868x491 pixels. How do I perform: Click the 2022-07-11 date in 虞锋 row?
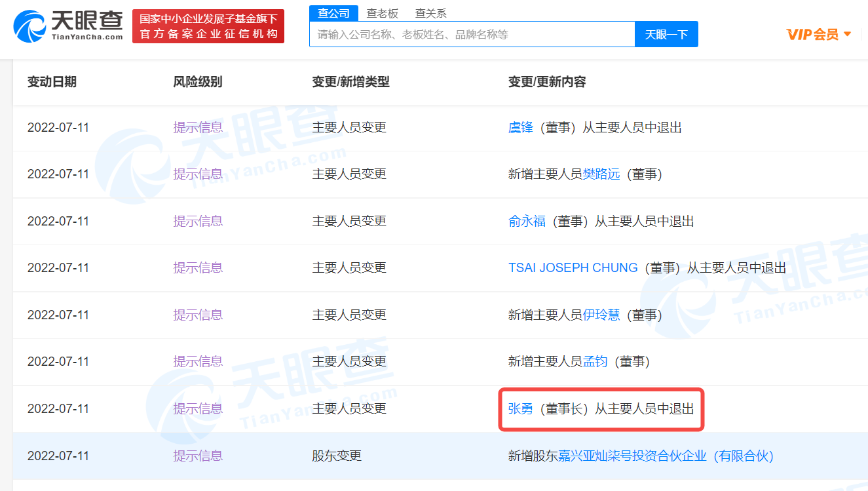58,127
